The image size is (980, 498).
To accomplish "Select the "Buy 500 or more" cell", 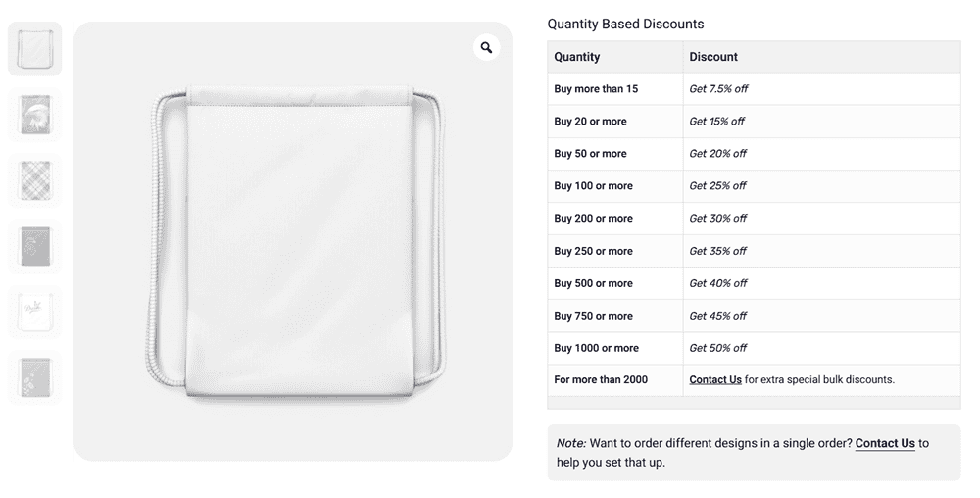I will point(593,283).
